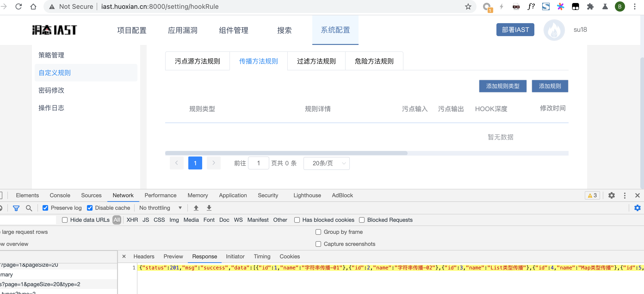
Task: Uncheck the Preserve log checkbox
Action: 45,208
